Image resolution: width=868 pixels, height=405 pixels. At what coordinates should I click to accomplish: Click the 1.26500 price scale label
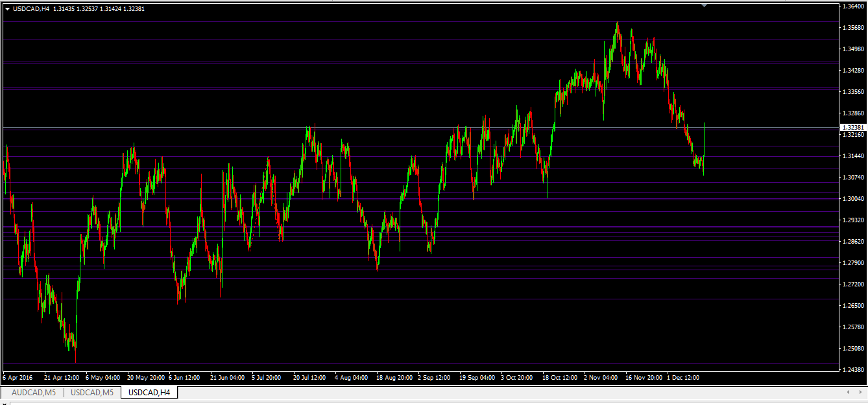click(x=852, y=306)
